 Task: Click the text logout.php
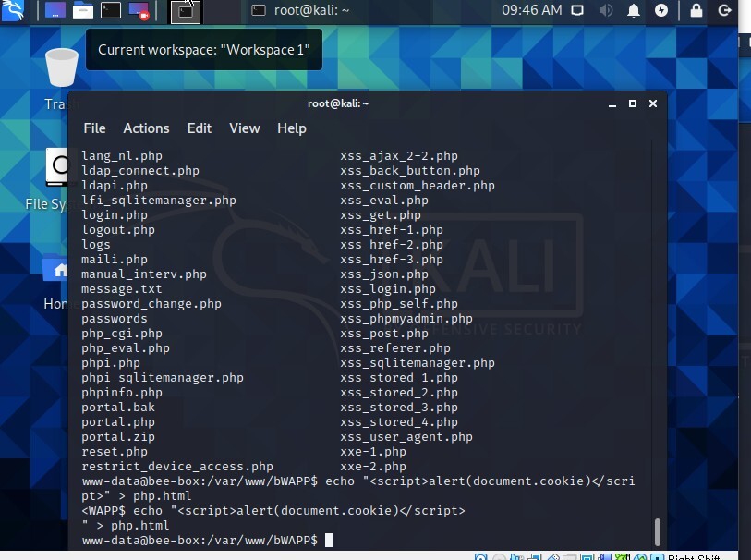click(118, 230)
